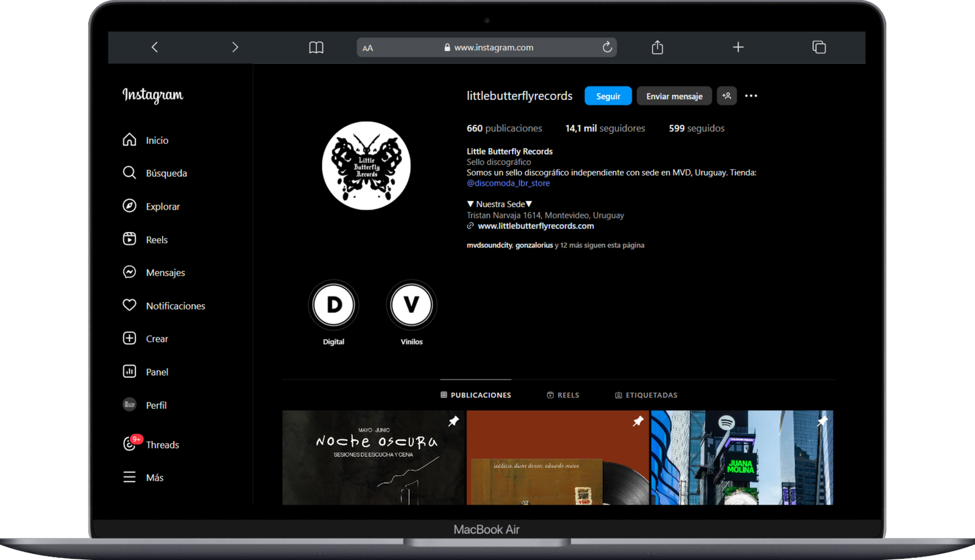This screenshot has width=975, height=560.
Task: Click Tristan Narvaja 1614 address text
Action: [x=545, y=215]
